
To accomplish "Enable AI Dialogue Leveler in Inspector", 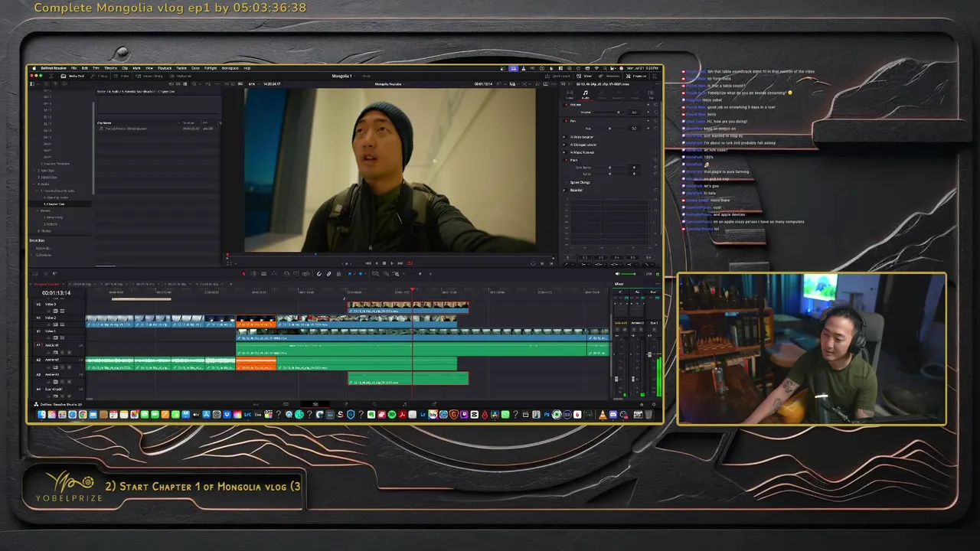I will click(x=564, y=145).
